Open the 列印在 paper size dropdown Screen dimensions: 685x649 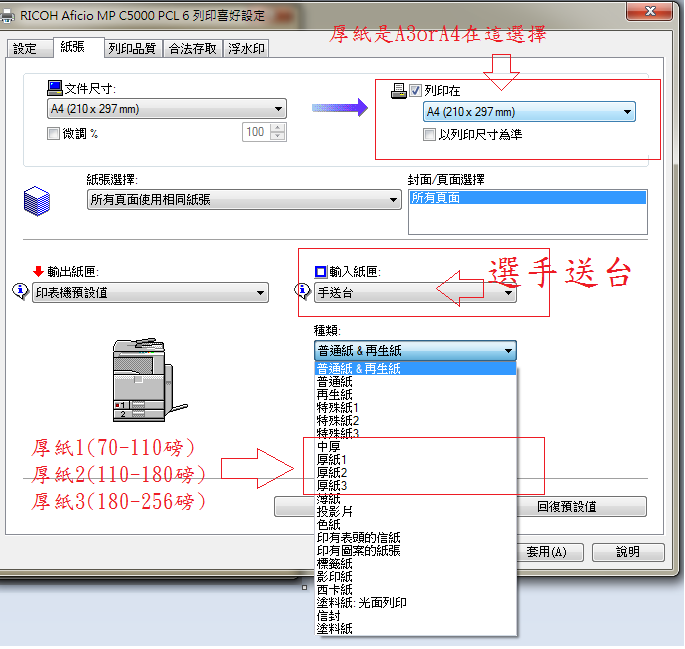tap(529, 112)
